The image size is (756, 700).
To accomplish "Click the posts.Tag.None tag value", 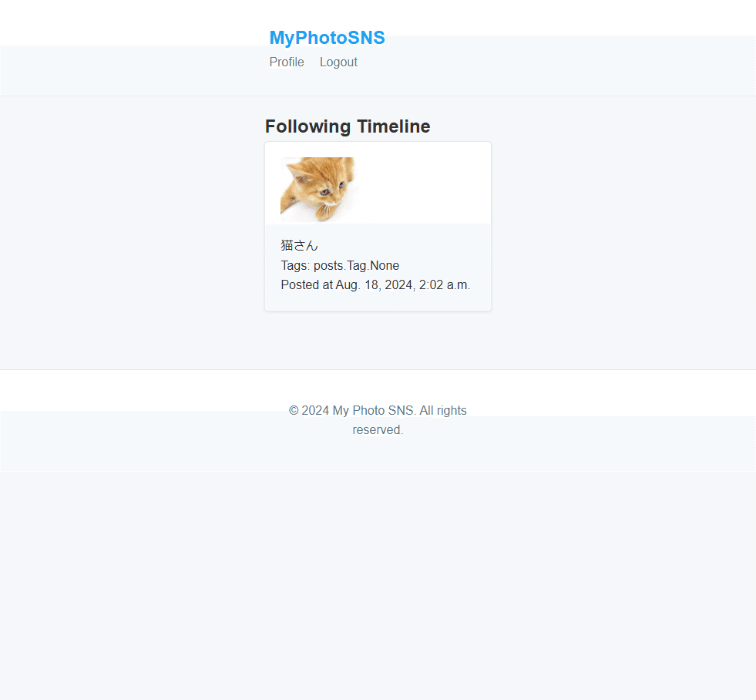I will coord(356,265).
